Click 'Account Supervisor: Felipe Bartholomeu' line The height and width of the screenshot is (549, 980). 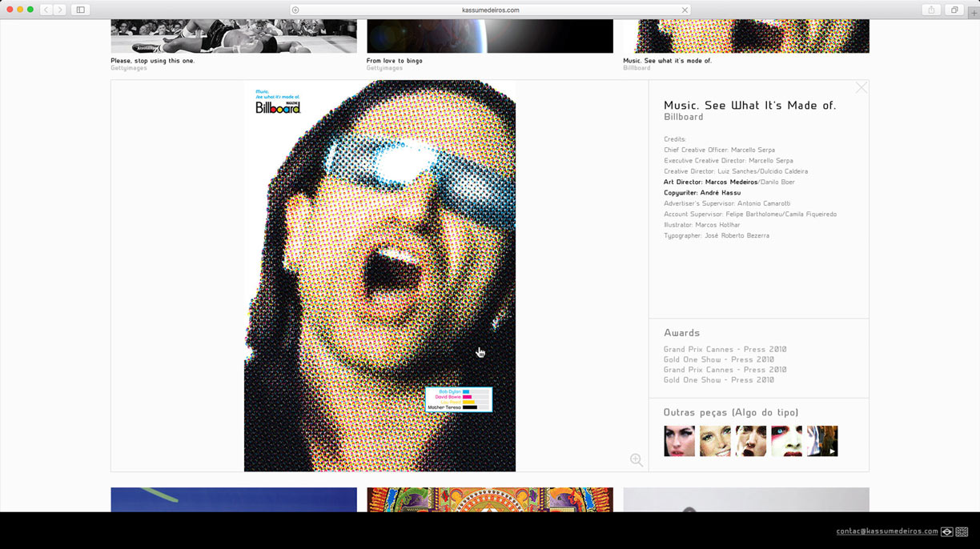[x=750, y=214]
